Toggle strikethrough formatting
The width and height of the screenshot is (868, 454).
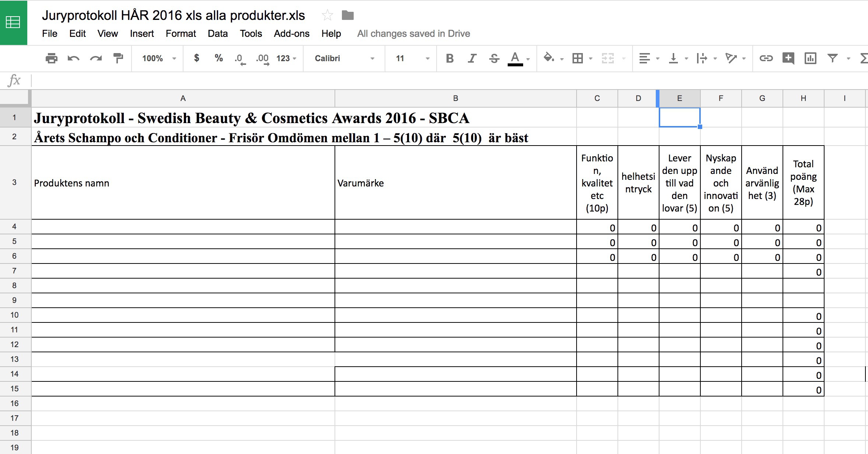[x=494, y=58]
